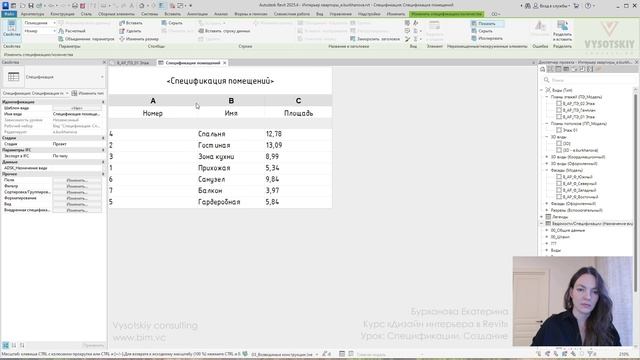Screen dimensions: 640x360
Task: Click the help question mark icon
Action: (588, 6)
